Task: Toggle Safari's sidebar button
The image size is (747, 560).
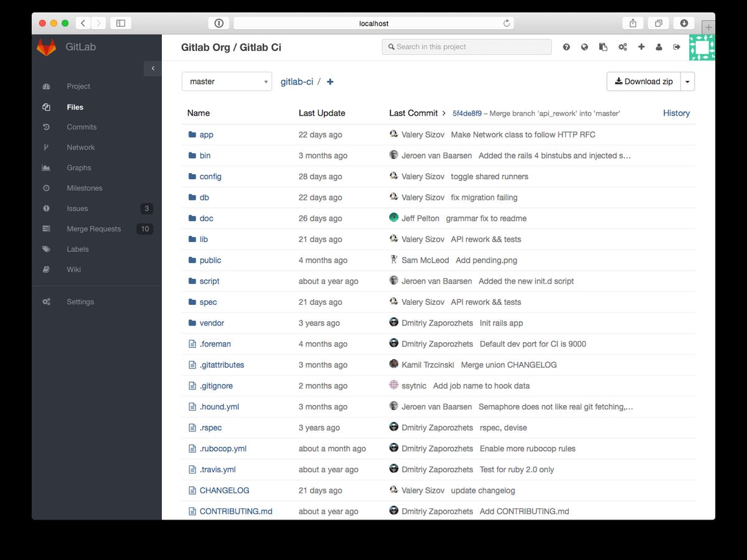Action: [x=121, y=23]
